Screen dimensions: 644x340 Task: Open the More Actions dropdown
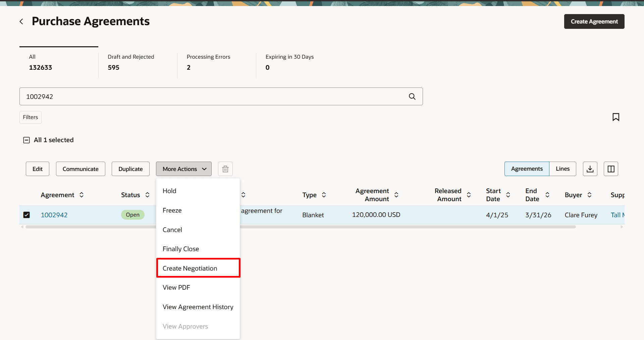183,169
